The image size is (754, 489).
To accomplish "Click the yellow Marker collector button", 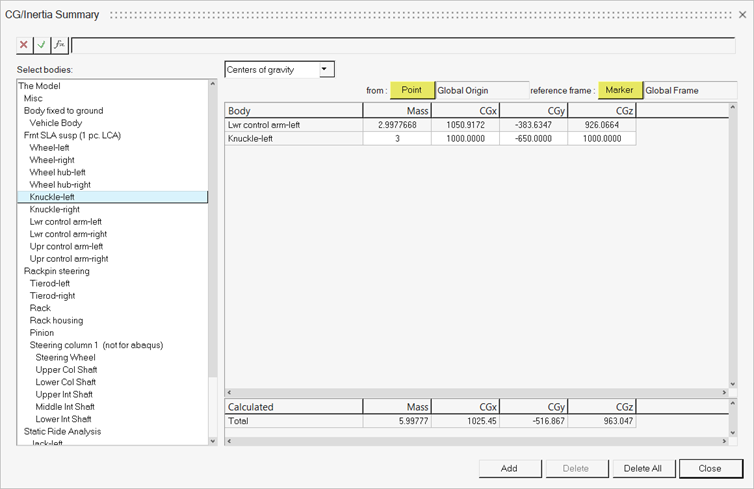I will (x=620, y=90).
